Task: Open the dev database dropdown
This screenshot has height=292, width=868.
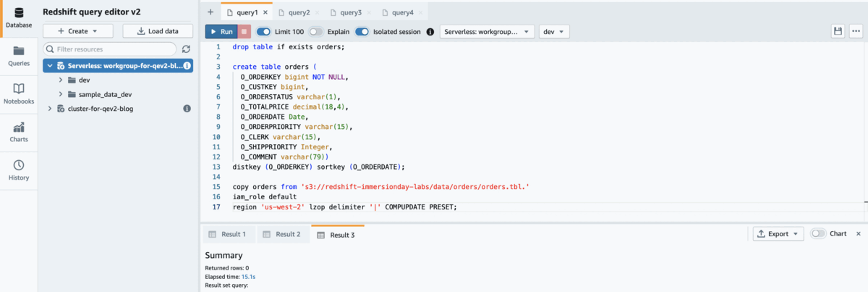Action: (554, 32)
